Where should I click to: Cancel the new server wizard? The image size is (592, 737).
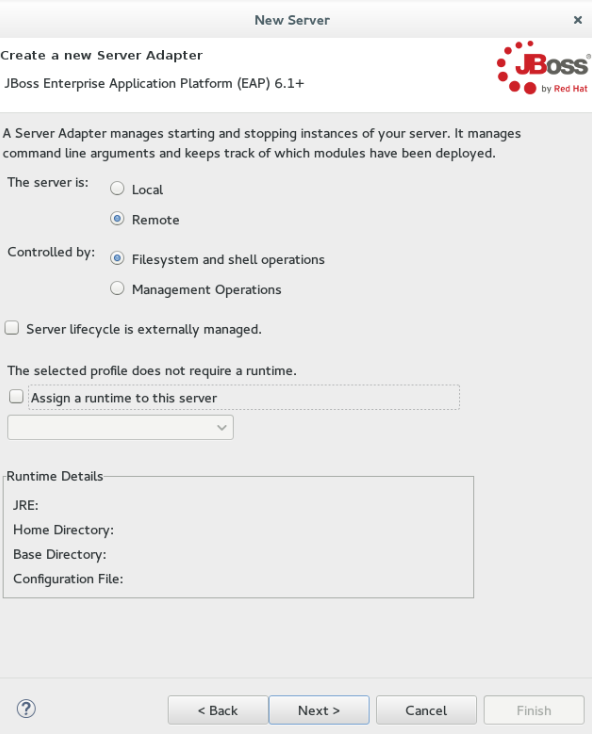[426, 710]
